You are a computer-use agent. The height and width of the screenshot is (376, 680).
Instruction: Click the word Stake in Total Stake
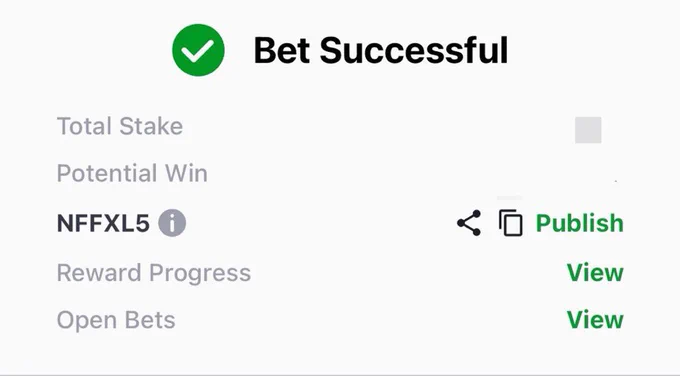(x=151, y=126)
